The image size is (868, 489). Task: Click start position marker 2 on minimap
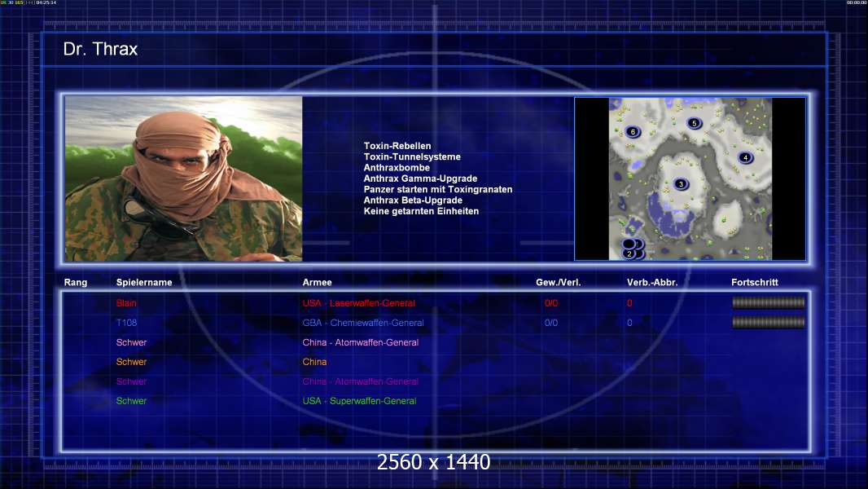click(x=629, y=253)
